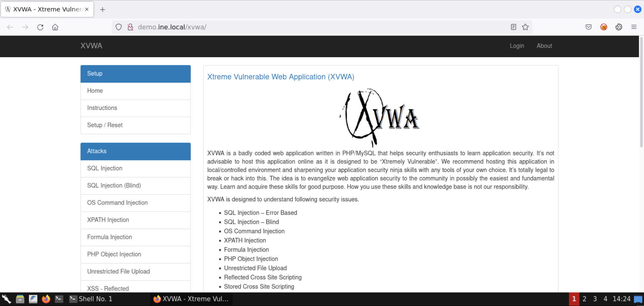Switch to workspace 2 in panel
This screenshot has height=306, width=644.
point(584,299)
